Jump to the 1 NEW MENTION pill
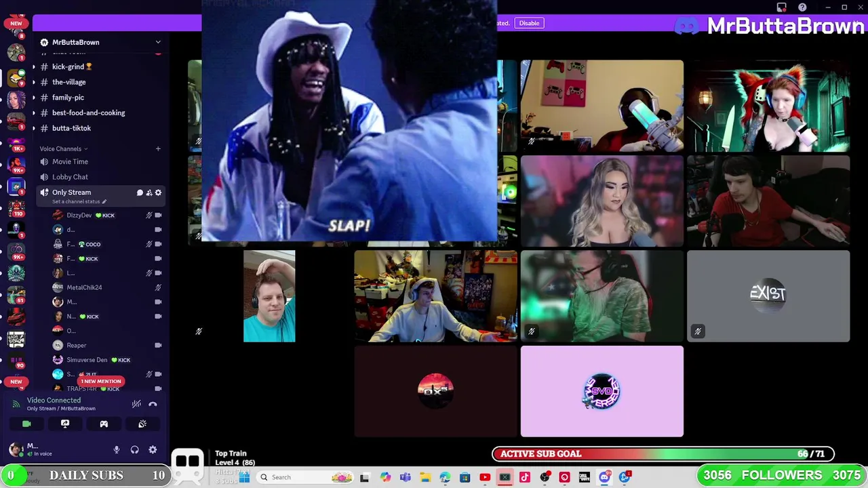868x488 pixels. [100, 381]
